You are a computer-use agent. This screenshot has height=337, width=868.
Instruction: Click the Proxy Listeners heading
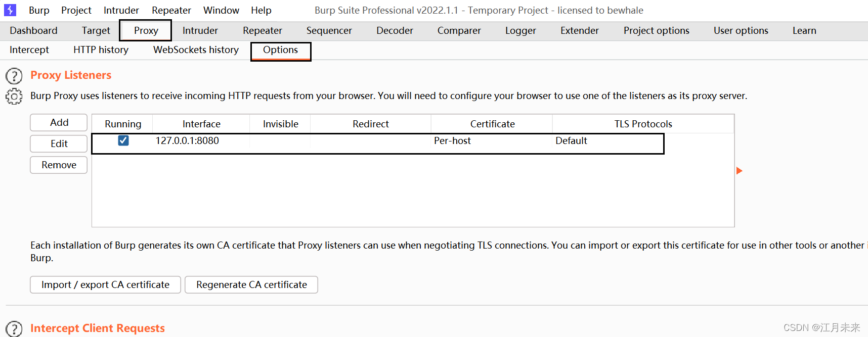71,75
